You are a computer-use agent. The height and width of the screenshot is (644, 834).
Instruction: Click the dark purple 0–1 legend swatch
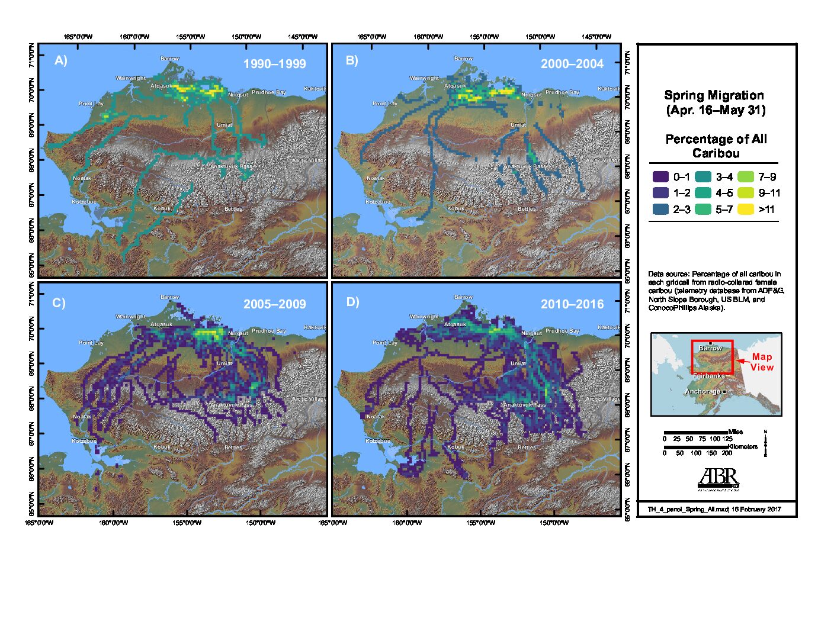[660, 176]
